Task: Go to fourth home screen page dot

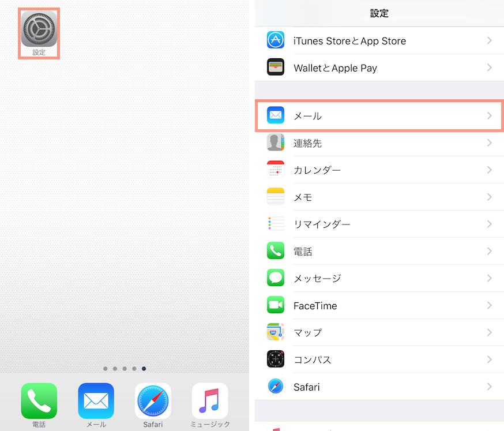Action: point(134,369)
